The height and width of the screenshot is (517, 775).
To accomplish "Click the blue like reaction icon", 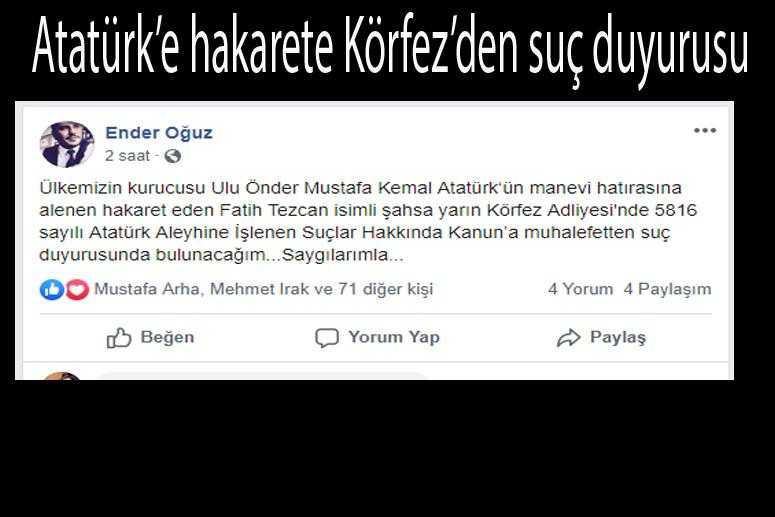I will (52, 290).
